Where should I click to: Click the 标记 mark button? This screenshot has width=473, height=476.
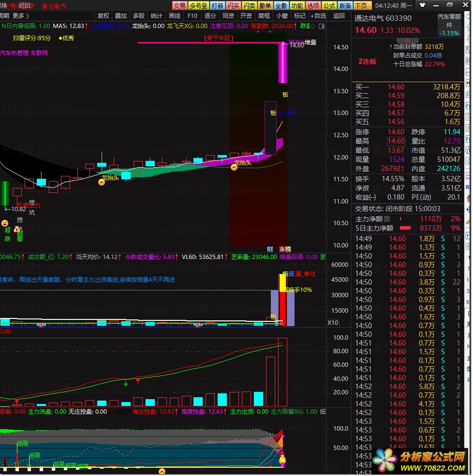click(x=300, y=16)
